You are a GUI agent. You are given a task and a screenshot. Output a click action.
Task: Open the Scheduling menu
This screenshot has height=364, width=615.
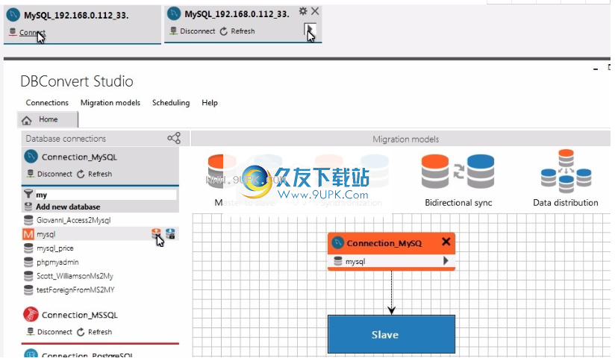tap(171, 103)
